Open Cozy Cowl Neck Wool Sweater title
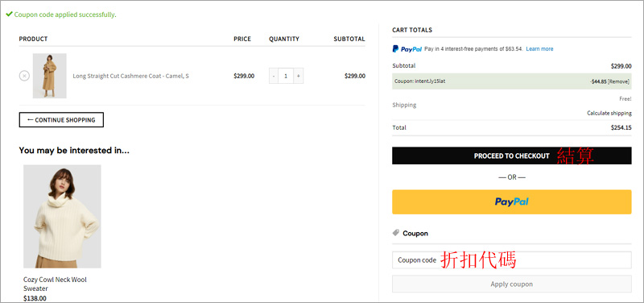This screenshot has height=303, width=644. 55,284
